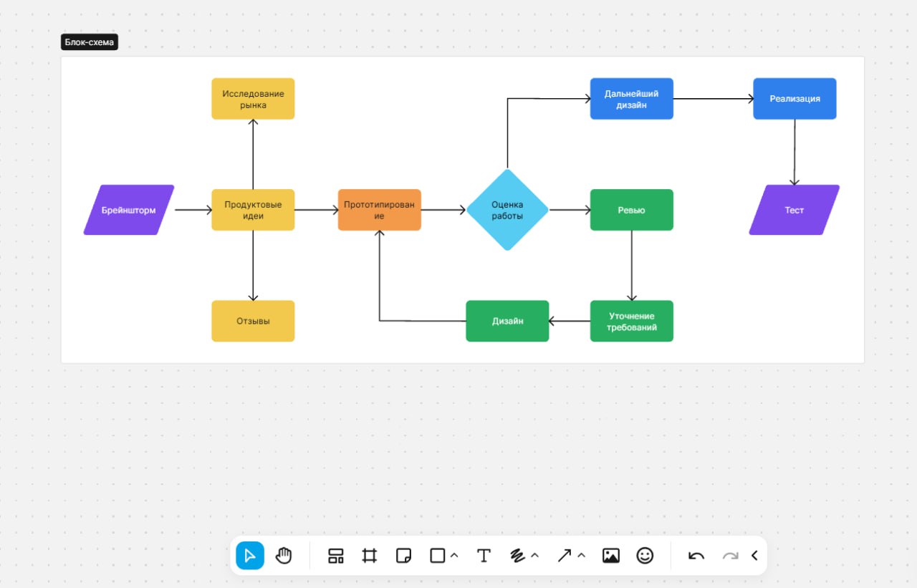Viewport: 917px width, 588px height.
Task: Expand the pen tool options chevron
Action: 534,556
